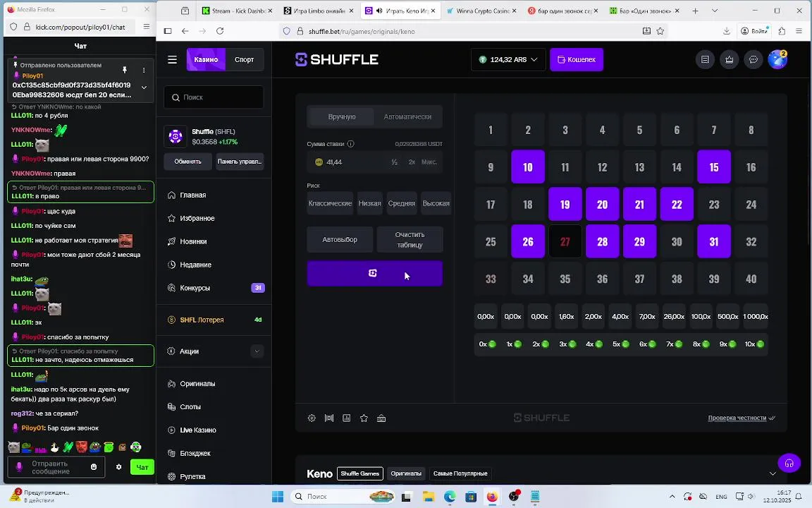Choose Низкая risk level
Viewport: 812px width, 508px height.
click(370, 203)
